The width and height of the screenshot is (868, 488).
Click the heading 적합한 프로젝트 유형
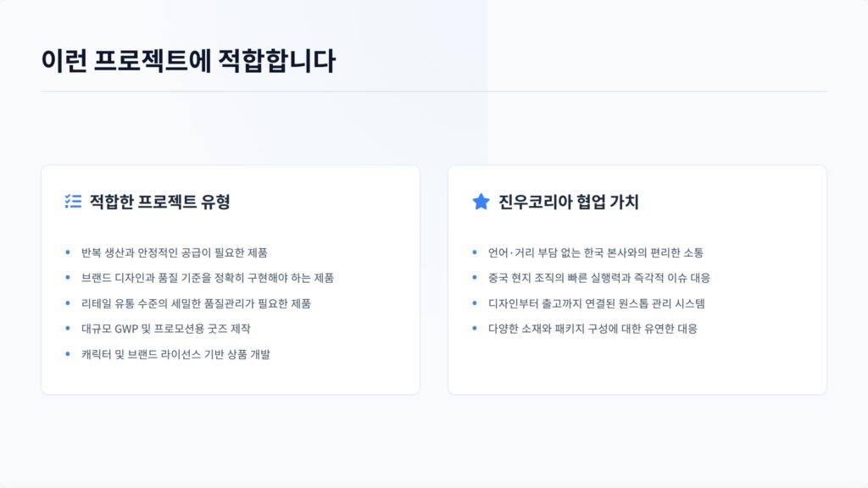[x=159, y=202]
